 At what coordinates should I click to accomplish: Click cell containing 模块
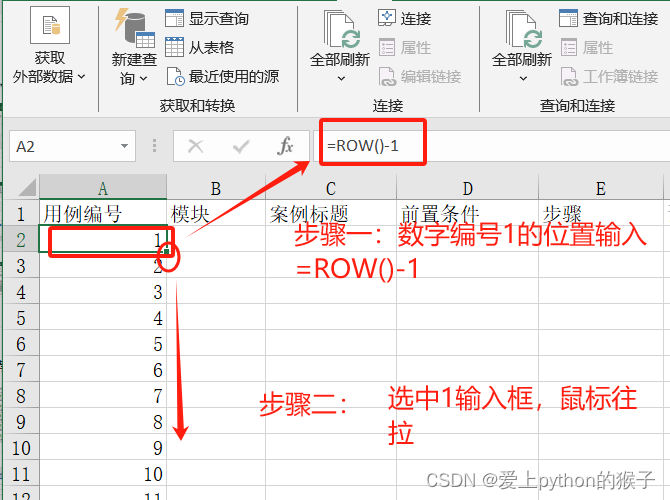point(216,213)
